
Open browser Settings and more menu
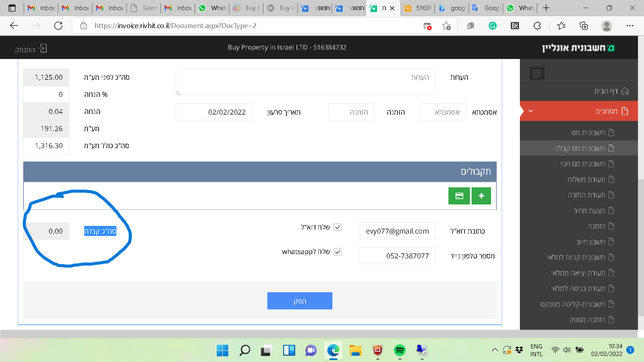(x=630, y=26)
